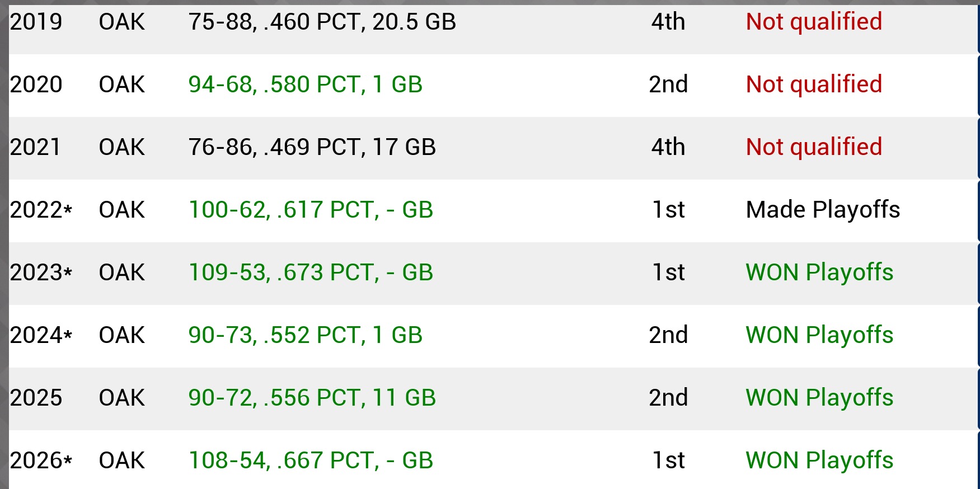Screen dimensions: 980x489
Task: Select the 90-73, .552 PCT record
Action: 305,336
